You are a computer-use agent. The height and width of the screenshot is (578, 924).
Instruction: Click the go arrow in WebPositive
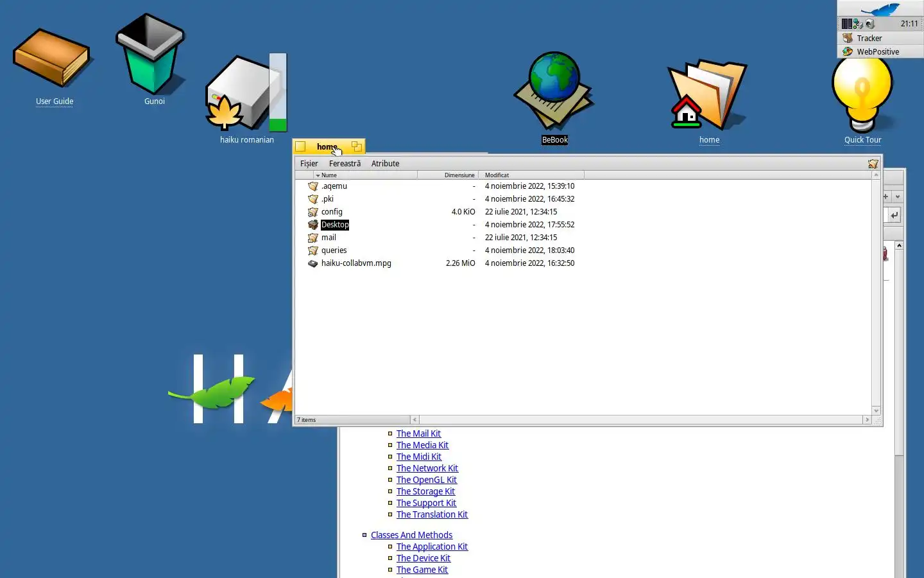894,215
